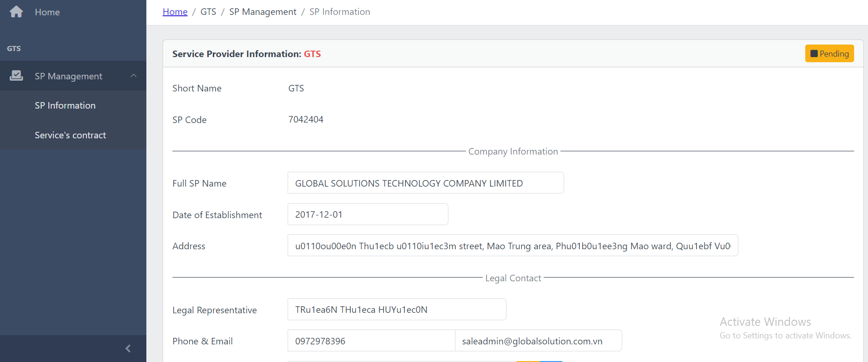The width and height of the screenshot is (868, 362).
Task: Click the email field with saleadmin address
Action: 538,341
